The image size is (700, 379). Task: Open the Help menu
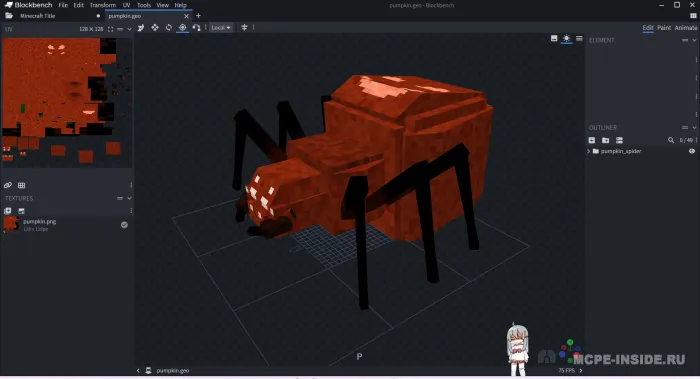180,5
